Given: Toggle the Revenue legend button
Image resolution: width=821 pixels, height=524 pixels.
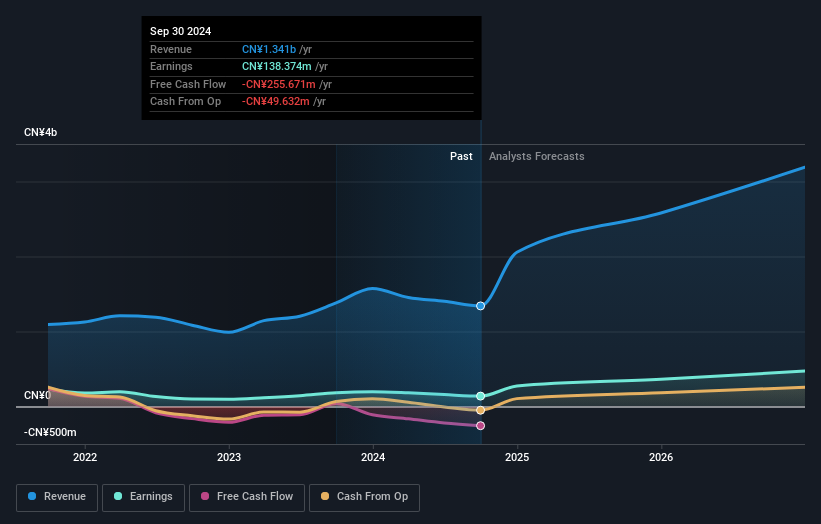Looking at the screenshot, I should (x=57, y=497).
